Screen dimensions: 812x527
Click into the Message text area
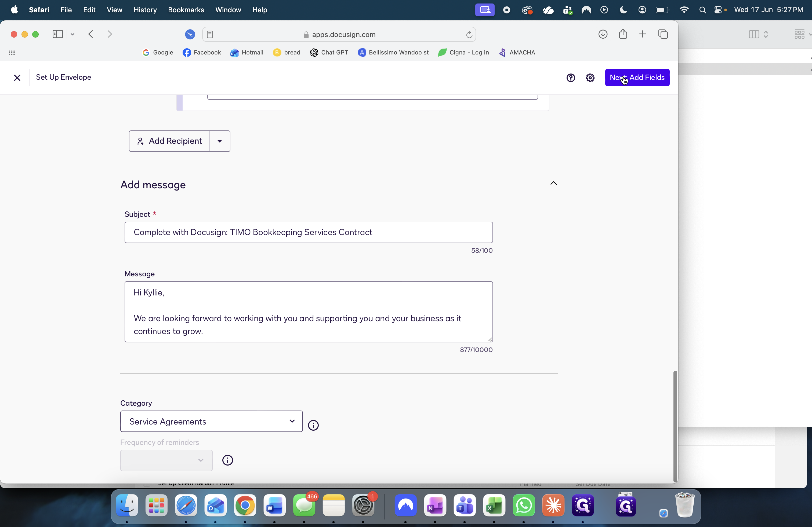click(309, 312)
